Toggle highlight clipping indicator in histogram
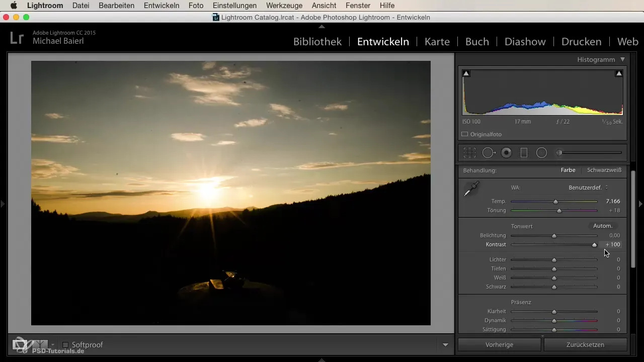The width and height of the screenshot is (644, 362). (619, 73)
